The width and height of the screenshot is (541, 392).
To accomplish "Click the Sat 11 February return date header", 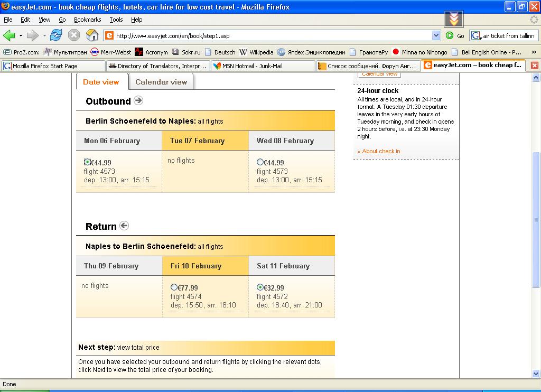I will tap(292, 266).
